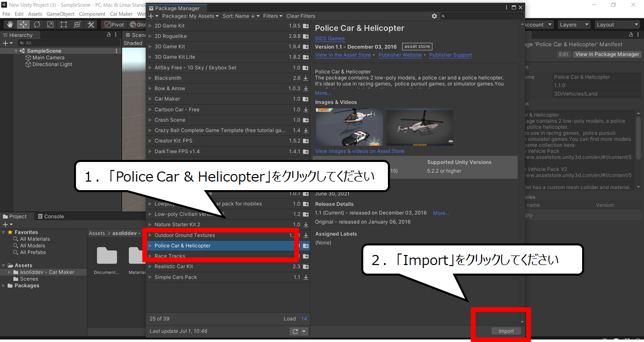Viewport: 644px width, 342px height.
Task: Click the download icon for Blacksmith
Action: click(x=305, y=78)
